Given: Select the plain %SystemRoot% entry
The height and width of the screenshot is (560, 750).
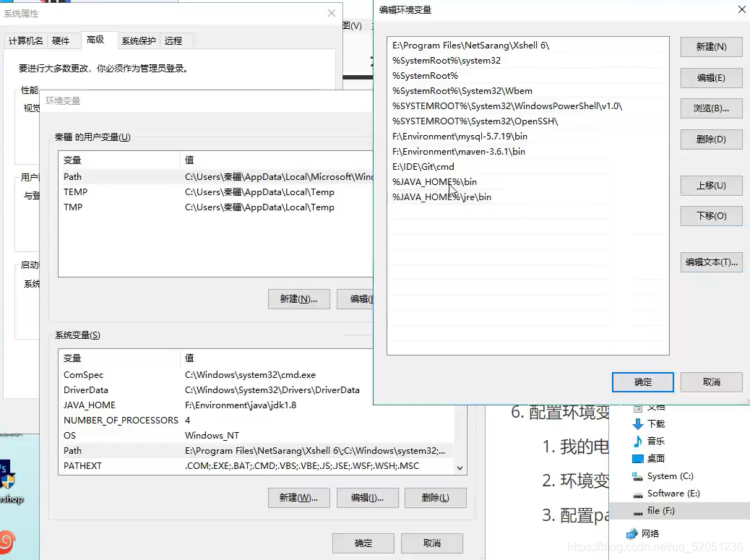Looking at the screenshot, I should click(527, 76).
